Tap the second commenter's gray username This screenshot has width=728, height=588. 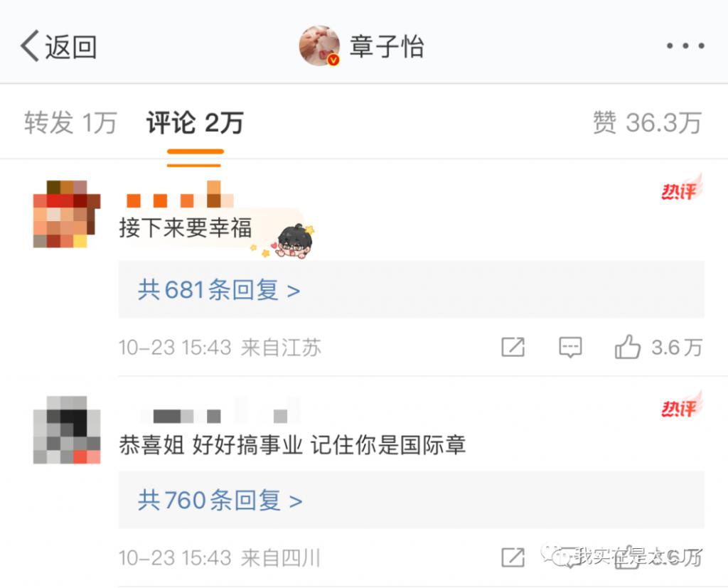pos(219,410)
